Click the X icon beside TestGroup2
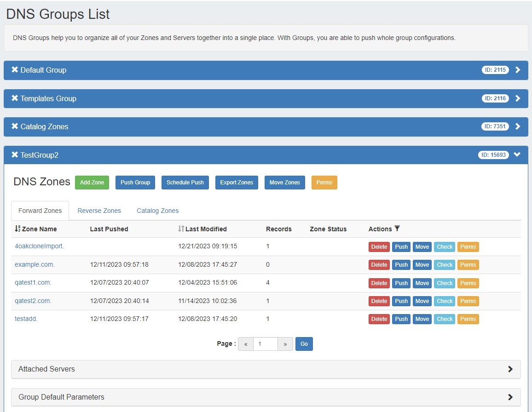 coord(15,155)
